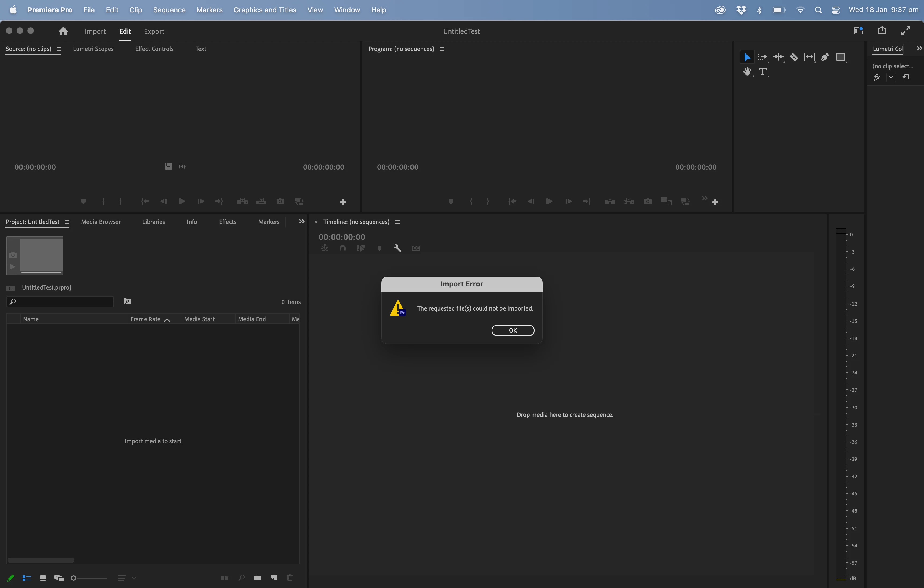The height and width of the screenshot is (588, 924).
Task: Select the Pen tool
Action: pyautogui.click(x=825, y=57)
